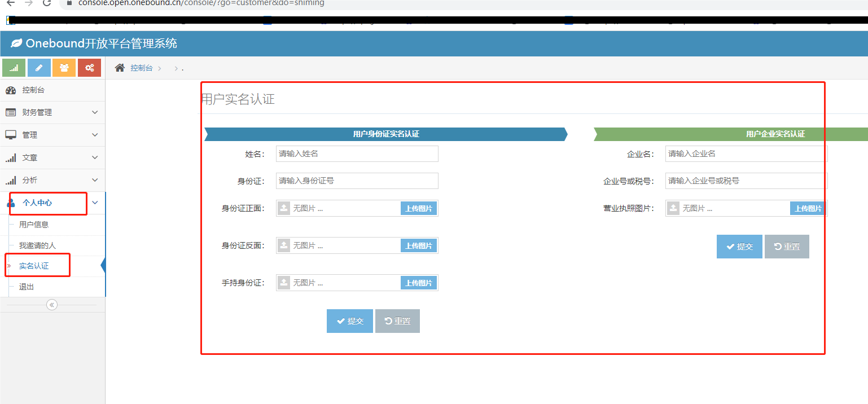This screenshot has width=868, height=404.
Task: Upload image for 身份证正面
Action: (419, 208)
